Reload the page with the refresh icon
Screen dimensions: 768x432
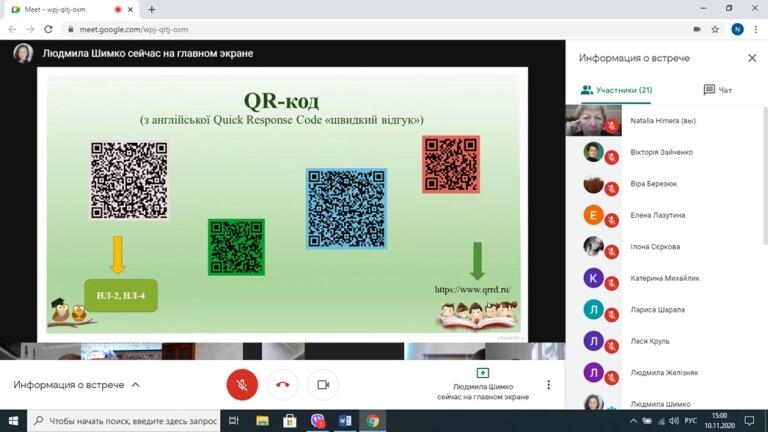48,29
